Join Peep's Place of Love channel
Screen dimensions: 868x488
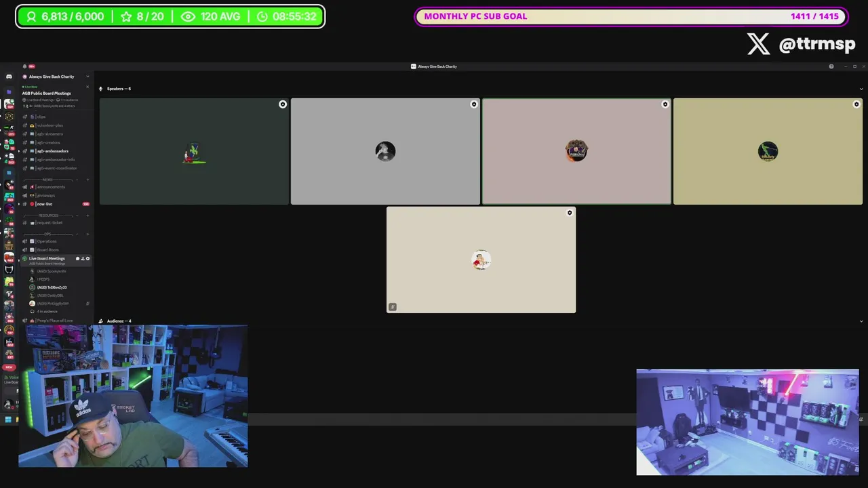coord(56,321)
